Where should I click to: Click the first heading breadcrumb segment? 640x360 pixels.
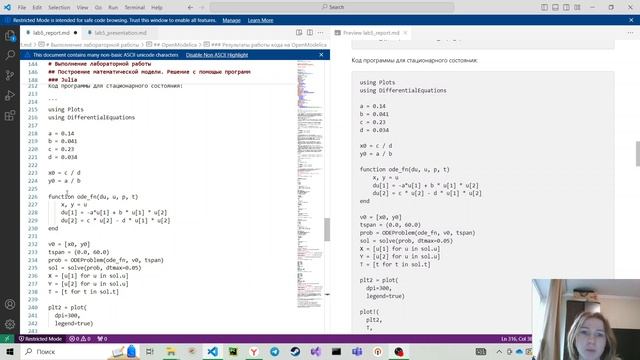point(89,44)
